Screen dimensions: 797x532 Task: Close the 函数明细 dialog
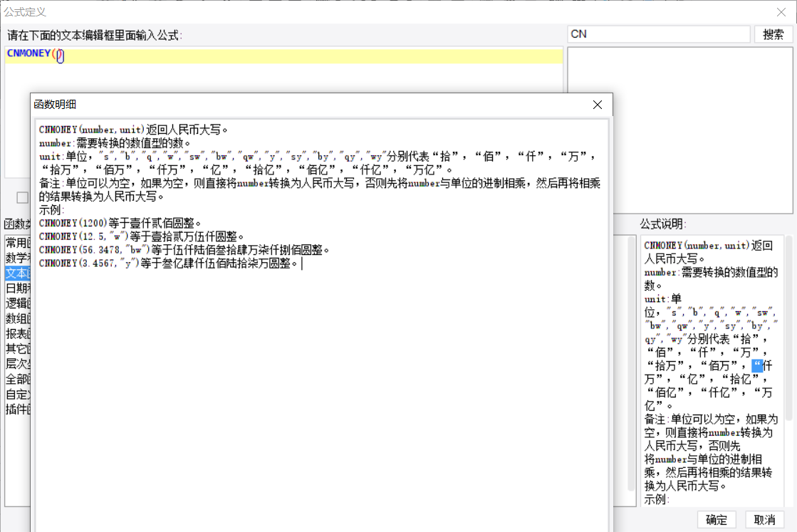pos(598,105)
